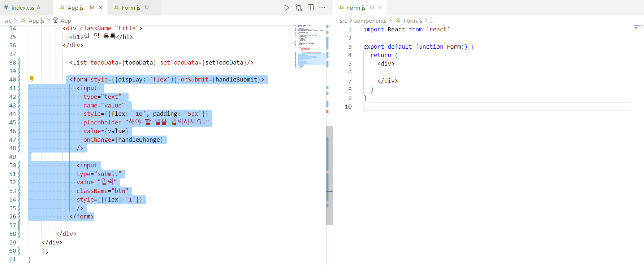The height and width of the screenshot is (265, 644).
Task: Click 'import React' line in Form.js
Action: pyautogui.click(x=407, y=29)
